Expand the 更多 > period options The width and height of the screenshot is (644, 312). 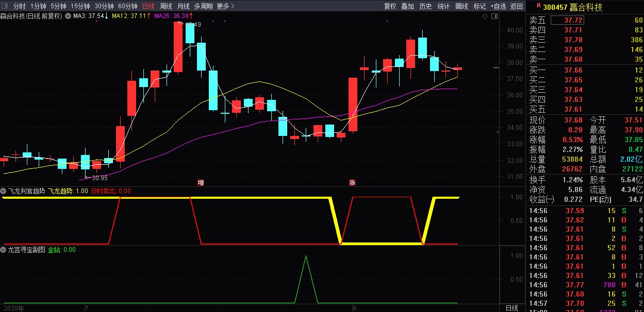pyautogui.click(x=226, y=6)
